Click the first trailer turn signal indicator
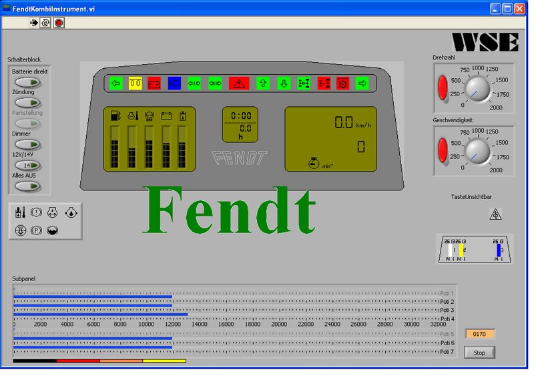 tap(194, 83)
